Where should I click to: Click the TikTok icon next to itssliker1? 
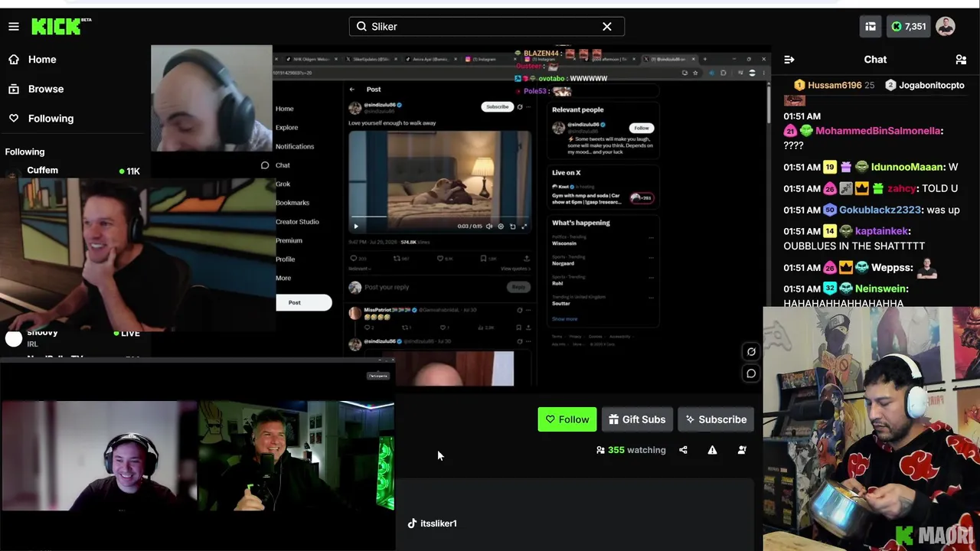coord(412,523)
